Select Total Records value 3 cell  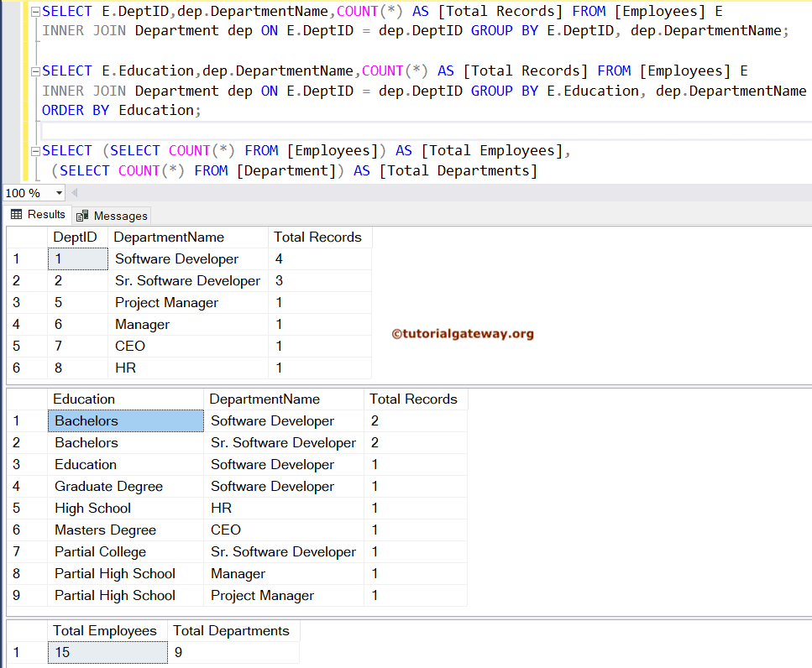click(320, 280)
